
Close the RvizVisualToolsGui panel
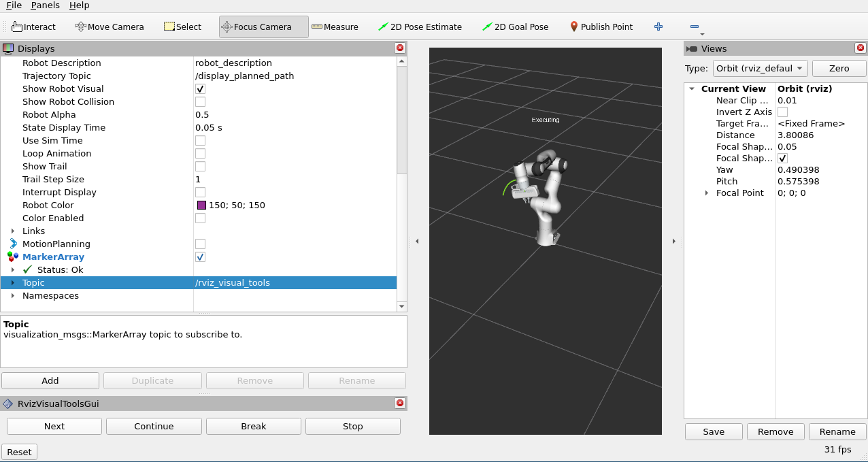pos(400,403)
